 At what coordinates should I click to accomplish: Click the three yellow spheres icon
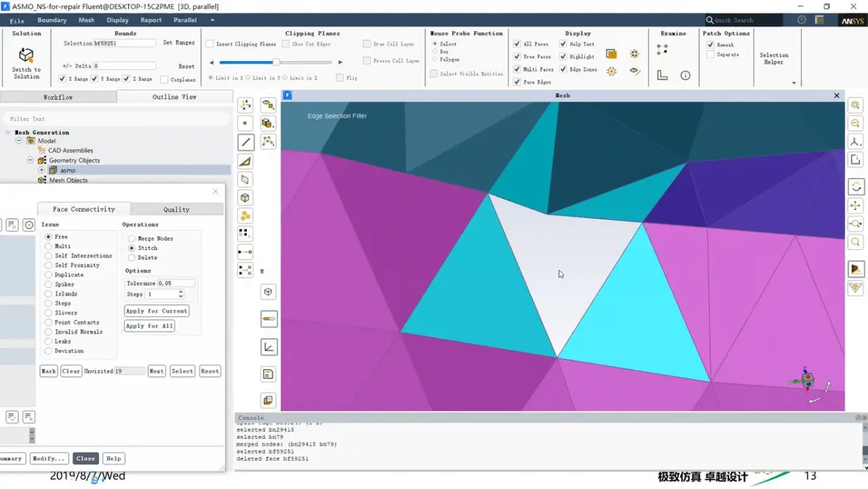click(x=245, y=216)
